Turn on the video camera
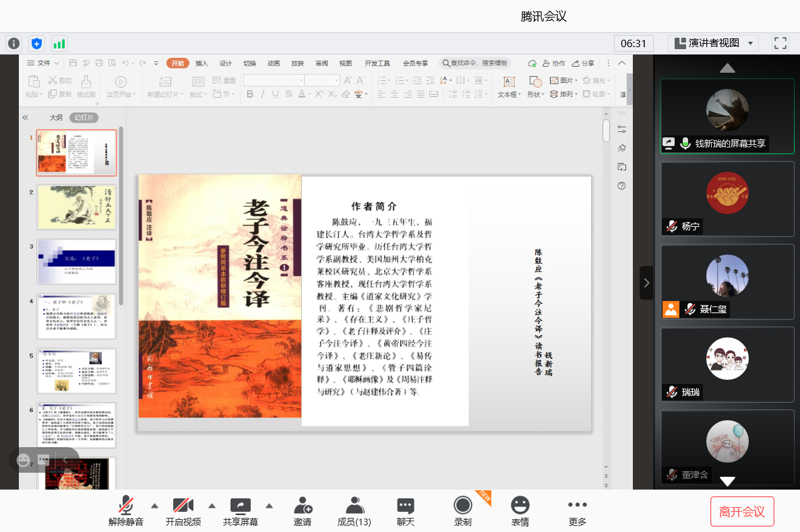The width and height of the screenshot is (800, 532). click(x=183, y=512)
